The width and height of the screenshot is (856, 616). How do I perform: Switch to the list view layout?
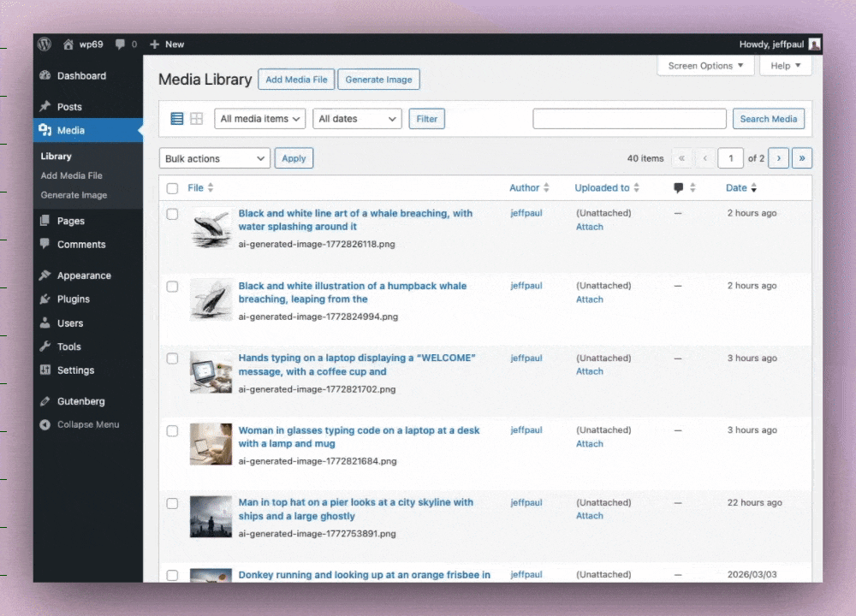pos(178,118)
